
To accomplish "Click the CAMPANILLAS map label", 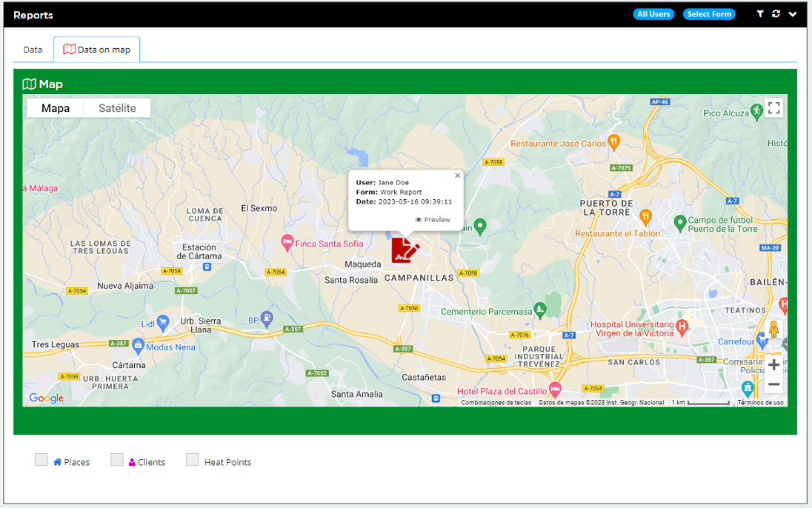I will (x=419, y=278).
